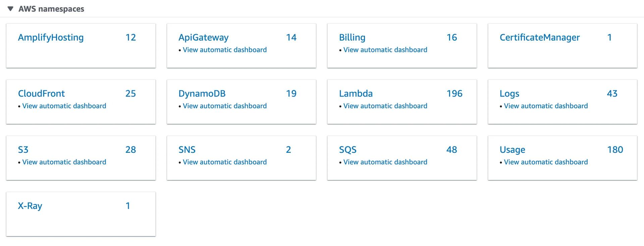Click the disclosure triangle beside AWS namespaces heading
644x246 pixels.
(11, 9)
